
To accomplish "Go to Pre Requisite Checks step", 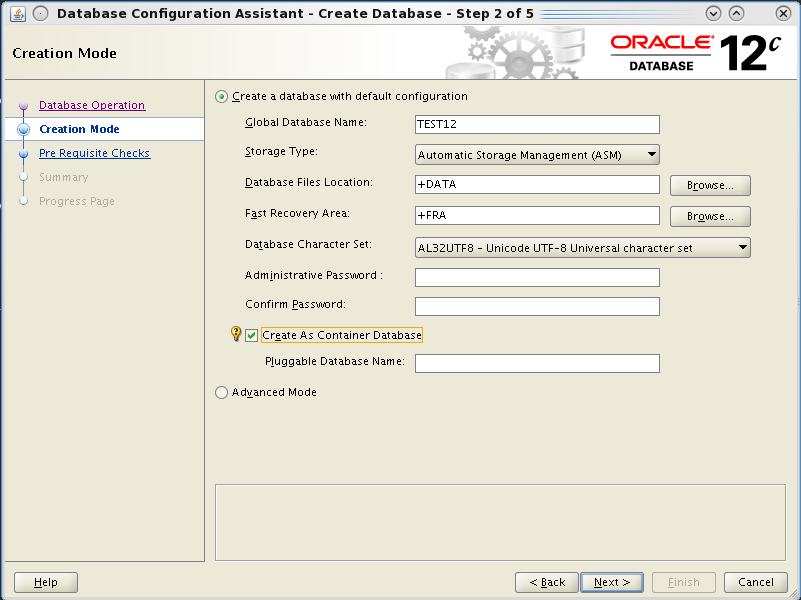I will [x=95, y=153].
